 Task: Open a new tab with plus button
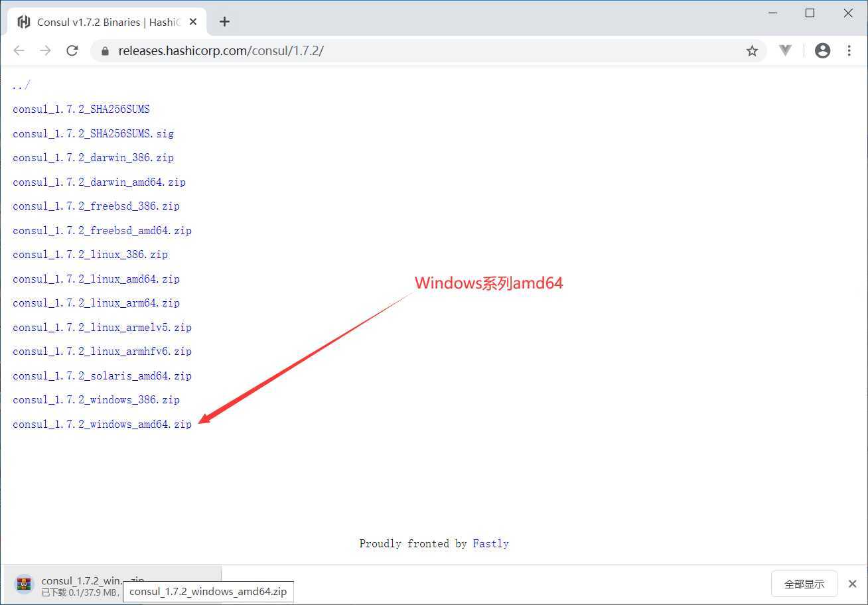[x=224, y=22]
